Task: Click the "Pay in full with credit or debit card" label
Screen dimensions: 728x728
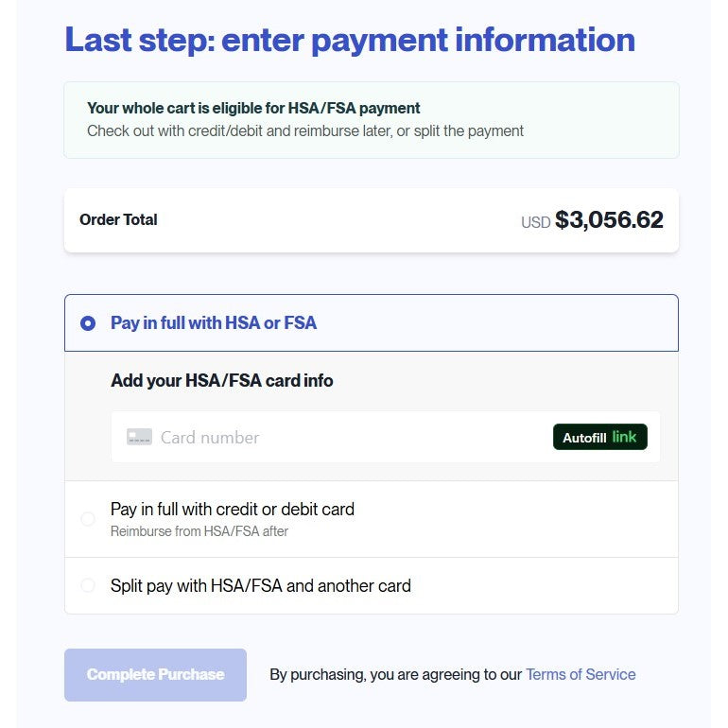Action: click(x=233, y=510)
